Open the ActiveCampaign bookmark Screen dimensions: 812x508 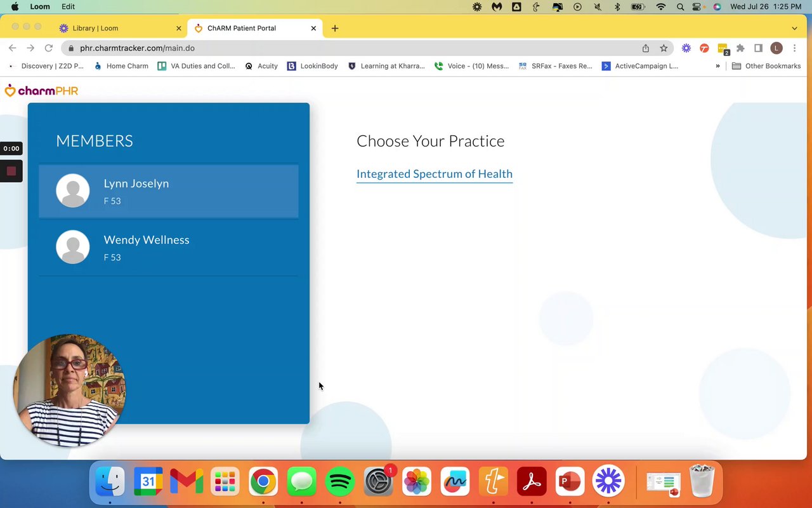(640, 66)
